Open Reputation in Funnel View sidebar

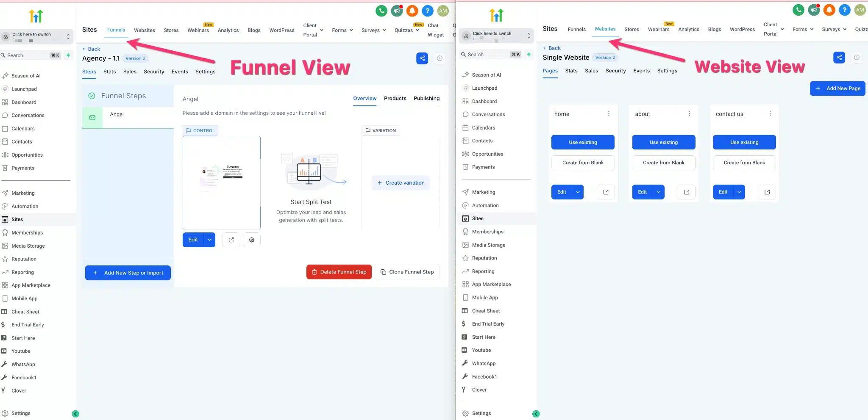[x=24, y=259]
